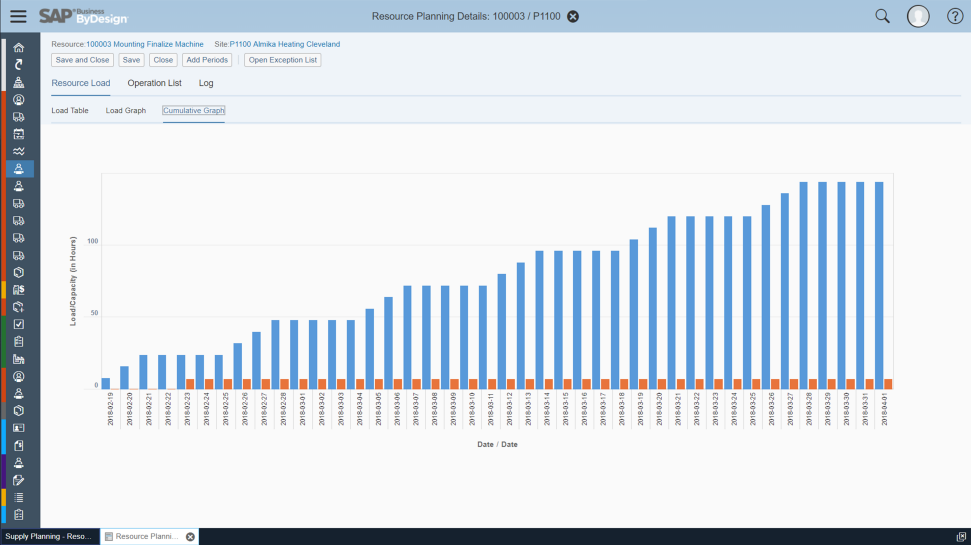Click the checkbox task icon in sidebar

pos(19,324)
